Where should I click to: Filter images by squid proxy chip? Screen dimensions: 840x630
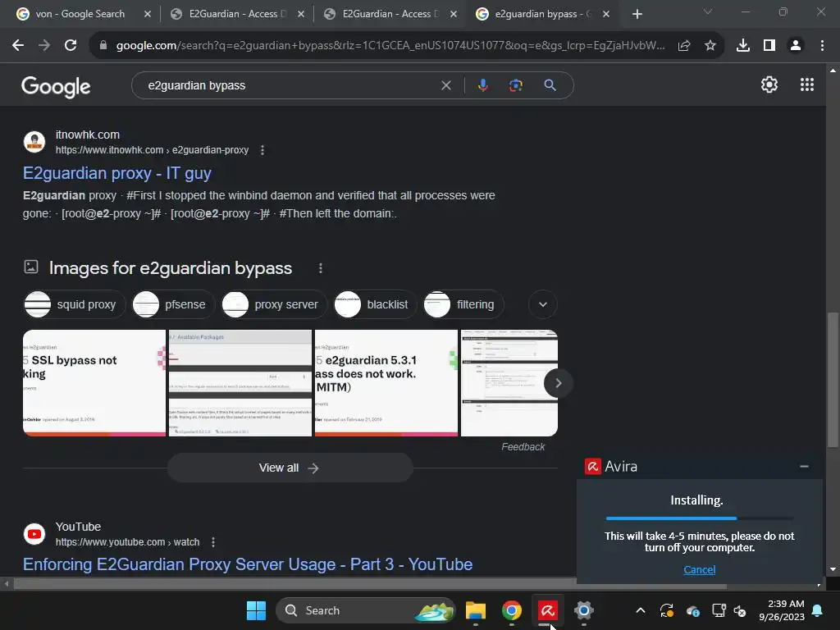click(74, 304)
